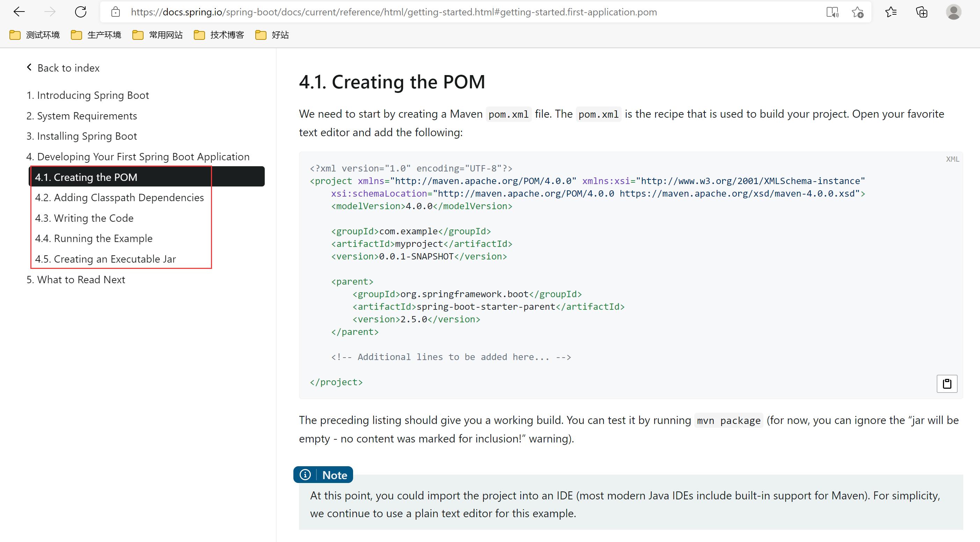Select 4.1. Creating the POM entry

tap(147, 177)
